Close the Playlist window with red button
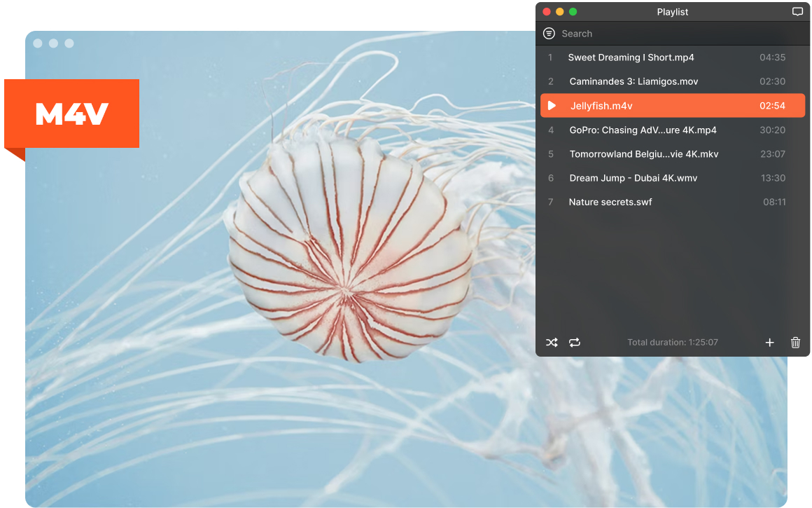Image resolution: width=812 pixels, height=508 pixels. click(546, 11)
